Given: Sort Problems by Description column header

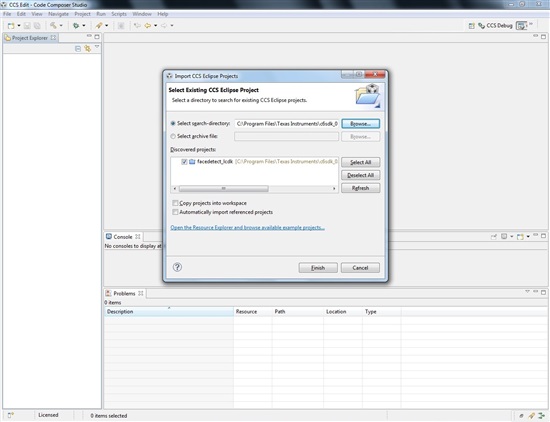Looking at the screenshot, I should [169, 312].
